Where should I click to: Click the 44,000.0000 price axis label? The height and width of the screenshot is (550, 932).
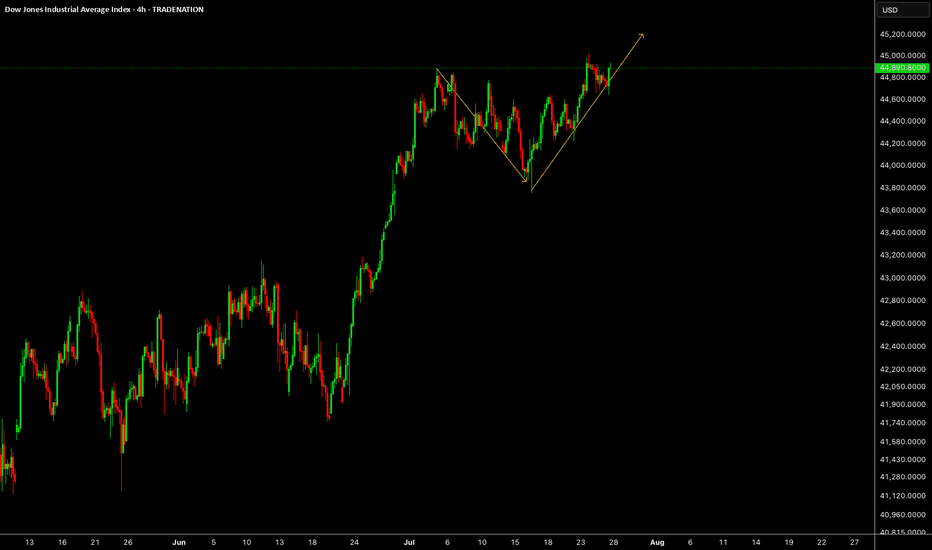click(x=902, y=165)
